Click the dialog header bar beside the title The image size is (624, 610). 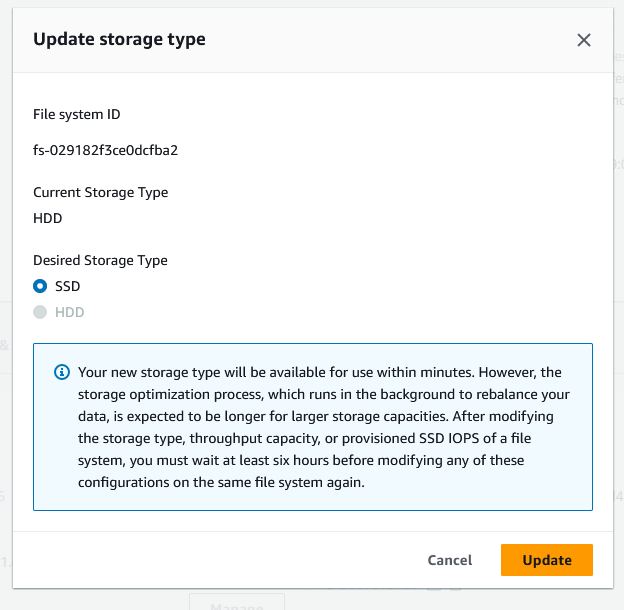pos(400,40)
